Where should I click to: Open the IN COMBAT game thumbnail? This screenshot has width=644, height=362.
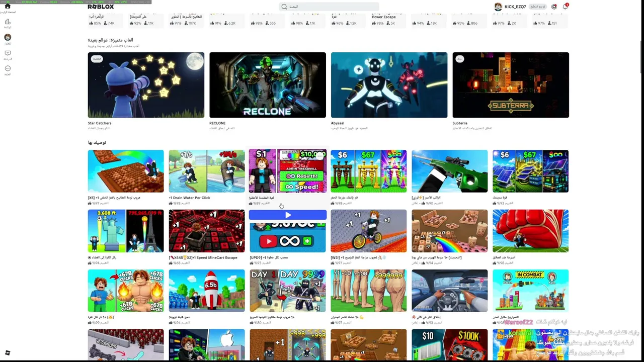click(531, 291)
